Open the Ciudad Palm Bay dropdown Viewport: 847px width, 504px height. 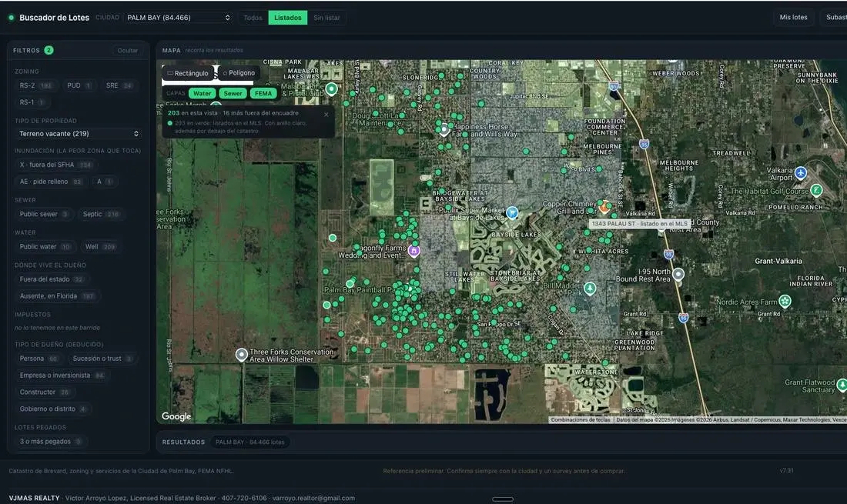coord(179,18)
